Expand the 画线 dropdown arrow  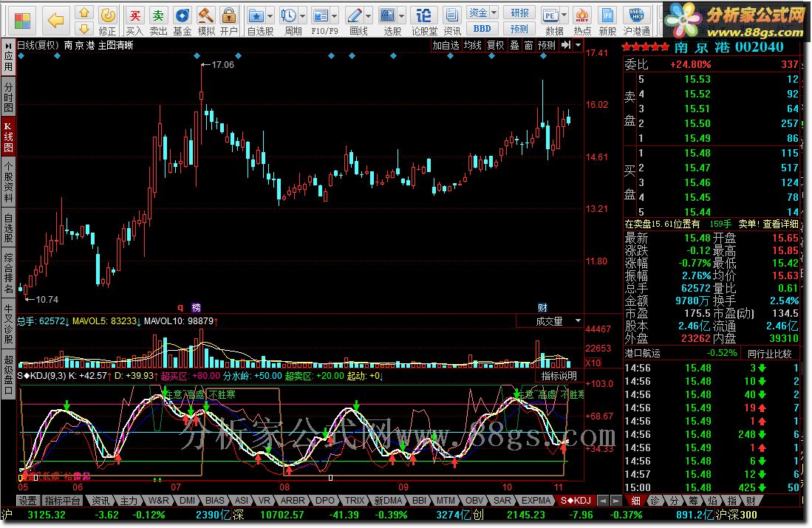coord(368,16)
